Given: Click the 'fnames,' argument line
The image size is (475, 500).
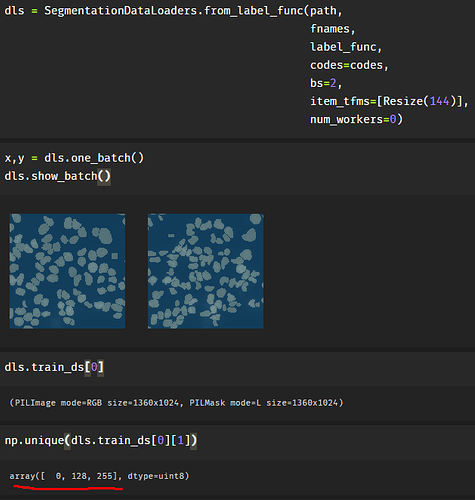Looking at the screenshot, I should point(333,29).
